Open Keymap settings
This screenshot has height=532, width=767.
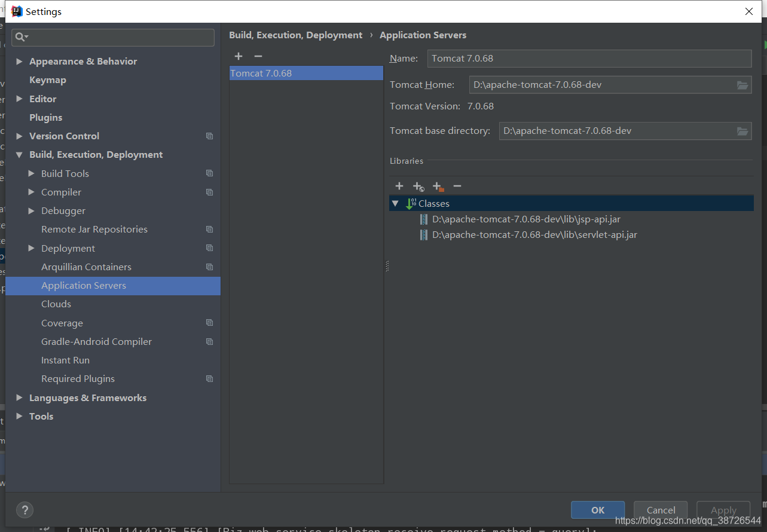pyautogui.click(x=48, y=80)
